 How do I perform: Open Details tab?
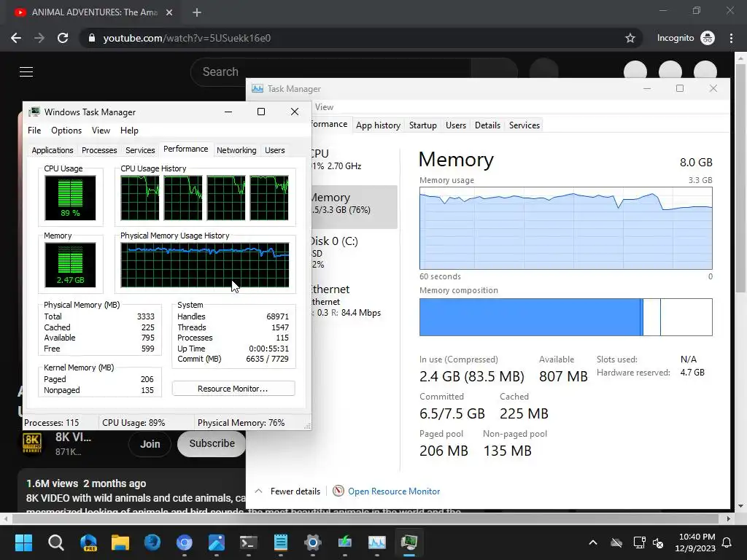pos(487,125)
